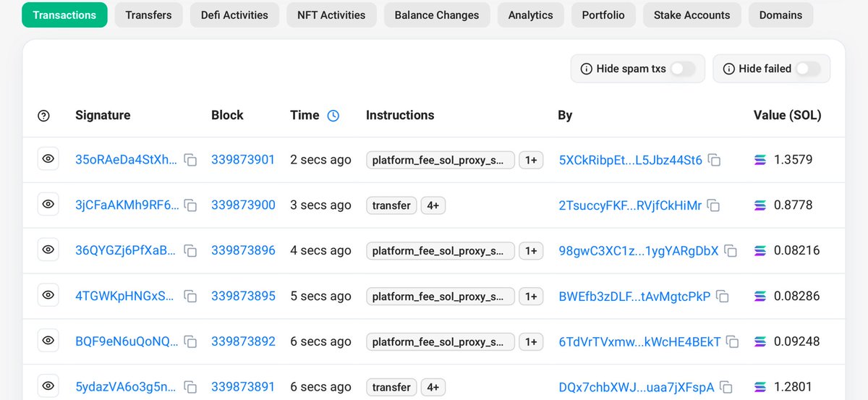This screenshot has width=868, height=400.
Task: Enable the Hide spam txs toggle
Action: pyautogui.click(x=682, y=69)
